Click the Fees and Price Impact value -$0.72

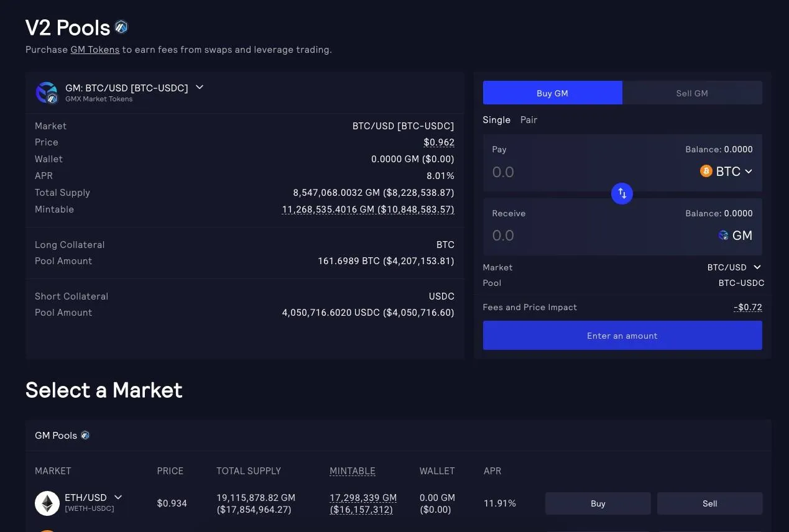coord(747,307)
